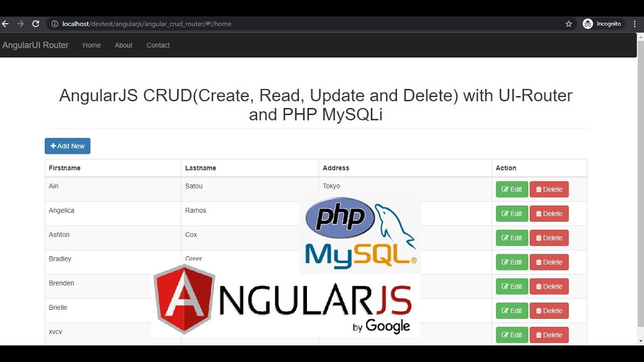Delete the Bradley Greer row
The height and width of the screenshot is (362, 644).
pos(549,262)
